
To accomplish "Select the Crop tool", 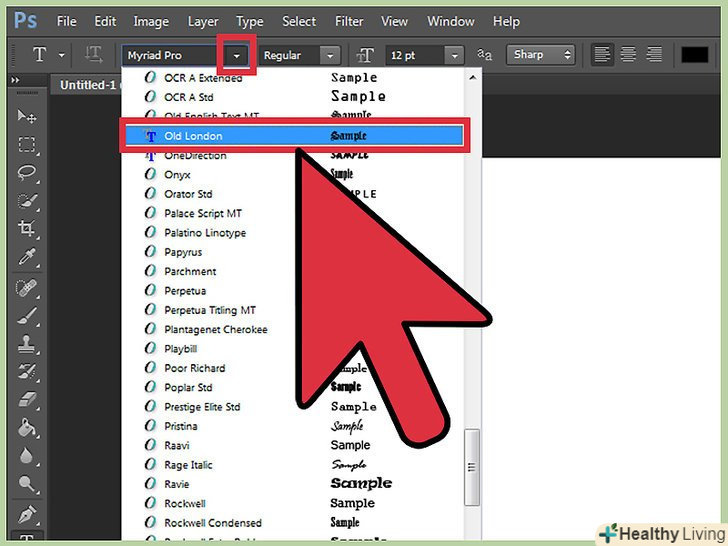I will pos(26,228).
